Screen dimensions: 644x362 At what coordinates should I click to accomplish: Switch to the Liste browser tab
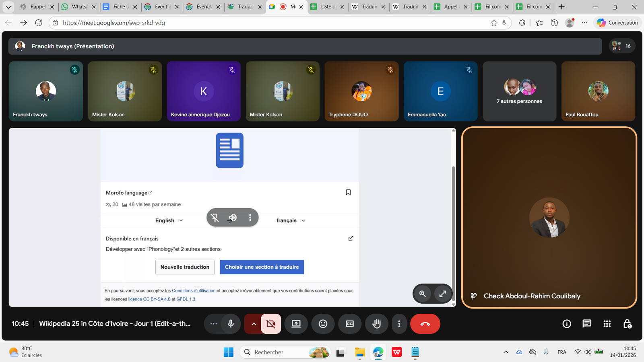tap(328, 7)
